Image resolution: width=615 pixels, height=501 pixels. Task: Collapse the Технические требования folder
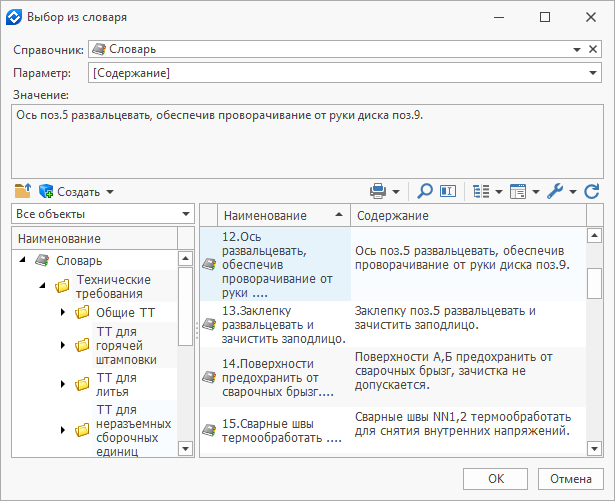pyautogui.click(x=44, y=287)
